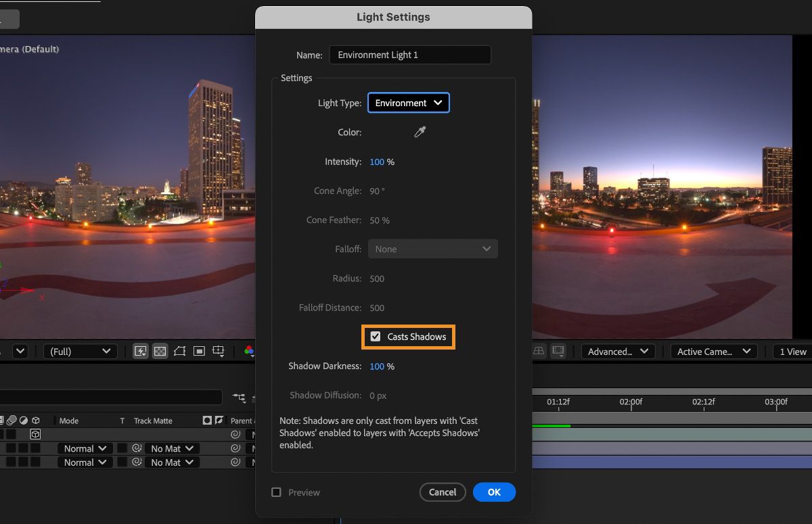The image size is (812, 524).
Task: Toggle Mask and Shape Path visibility
Action: [179, 351]
